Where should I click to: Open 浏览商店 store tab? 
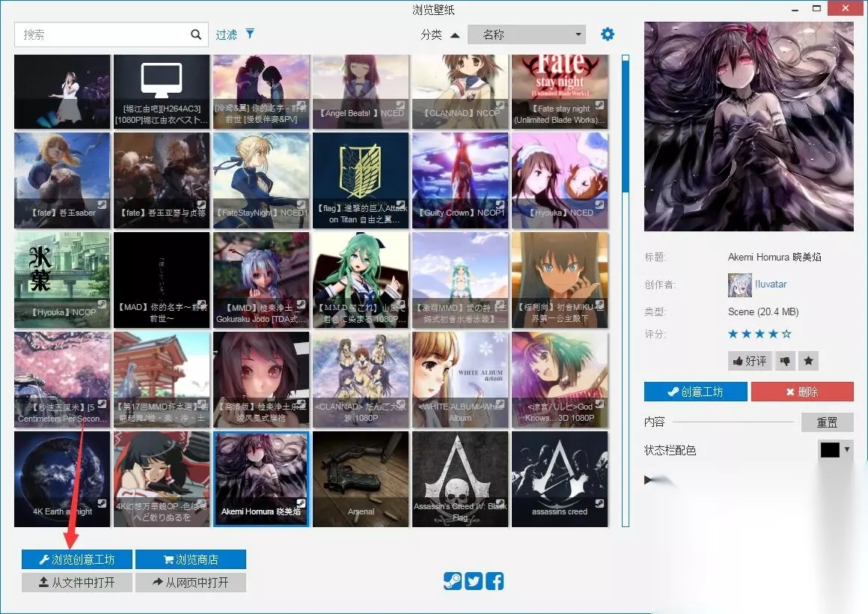click(190, 559)
